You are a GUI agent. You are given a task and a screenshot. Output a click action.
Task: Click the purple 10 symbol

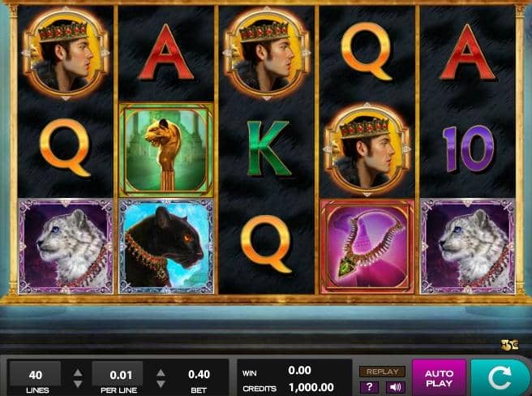tap(468, 148)
